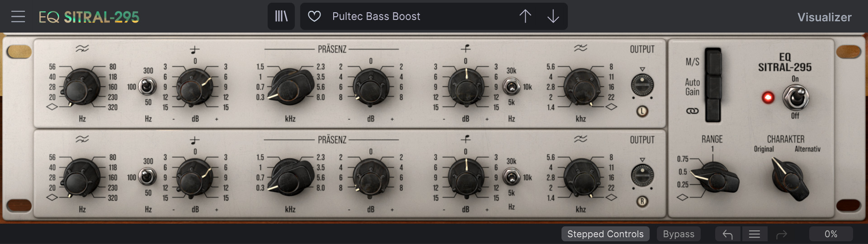This screenshot has width=868, height=244.
Task: Click the top channel low shelf dB knob
Action: [x=194, y=87]
